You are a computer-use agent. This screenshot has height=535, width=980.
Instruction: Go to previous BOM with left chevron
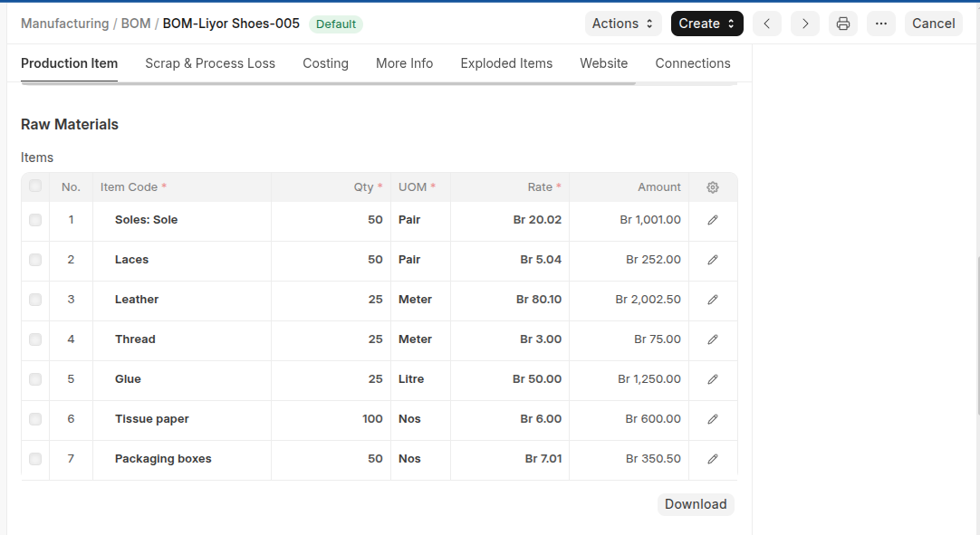click(x=767, y=24)
